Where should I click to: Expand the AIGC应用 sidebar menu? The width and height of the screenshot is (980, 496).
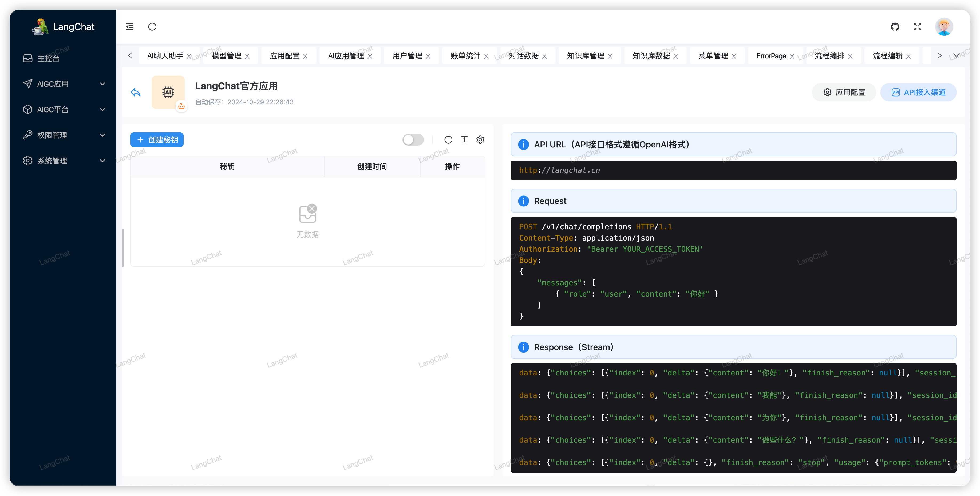tap(64, 84)
